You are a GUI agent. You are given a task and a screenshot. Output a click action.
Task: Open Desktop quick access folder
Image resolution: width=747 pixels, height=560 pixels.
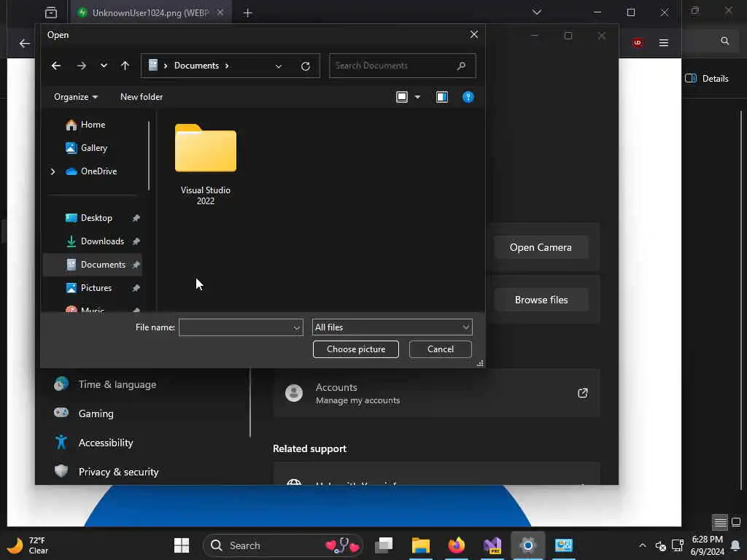96,218
